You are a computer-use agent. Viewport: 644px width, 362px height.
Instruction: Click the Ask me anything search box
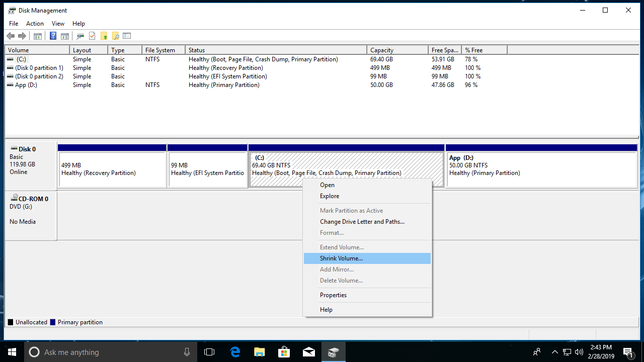point(101,352)
